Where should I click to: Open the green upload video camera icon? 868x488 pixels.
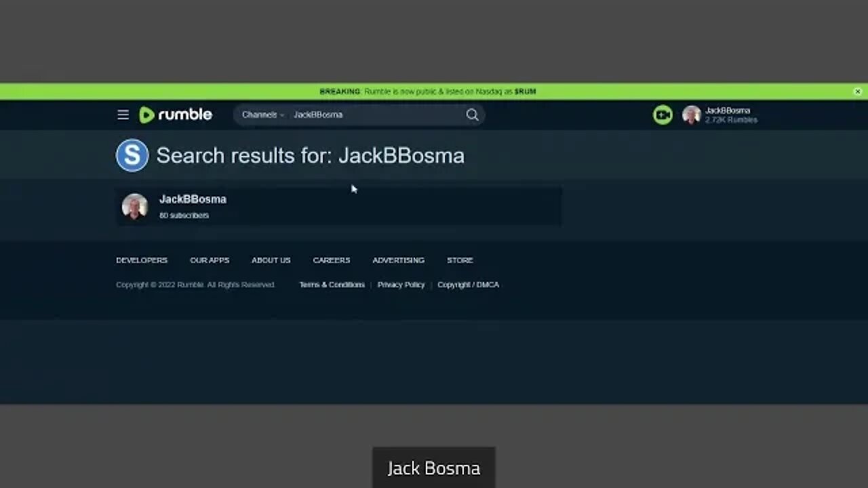coord(663,115)
